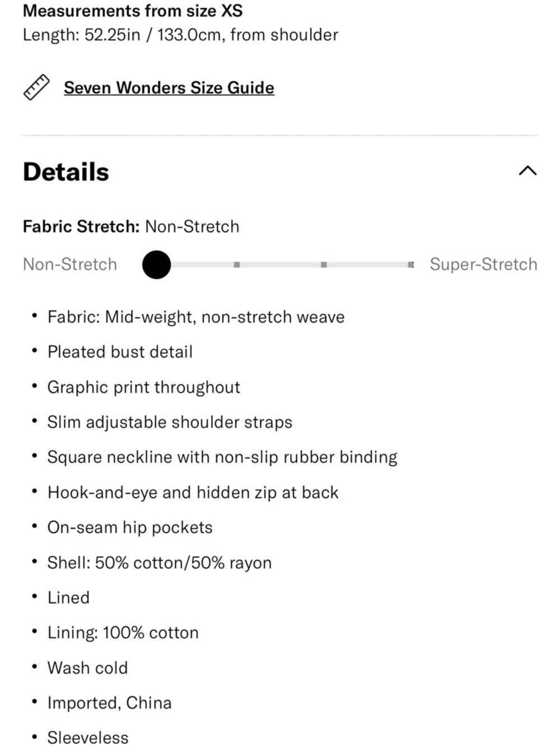This screenshot has height=747, width=560.
Task: Select the Graphic print throughout bullet
Action: [143, 387]
